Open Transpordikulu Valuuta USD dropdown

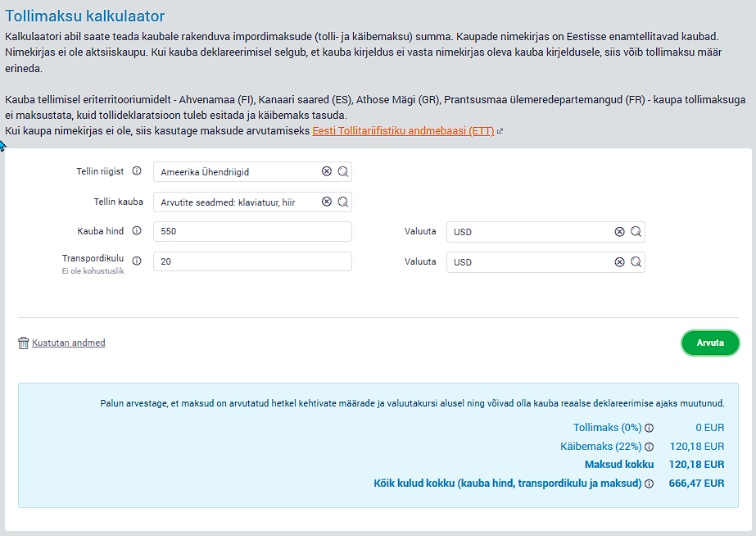[545, 262]
